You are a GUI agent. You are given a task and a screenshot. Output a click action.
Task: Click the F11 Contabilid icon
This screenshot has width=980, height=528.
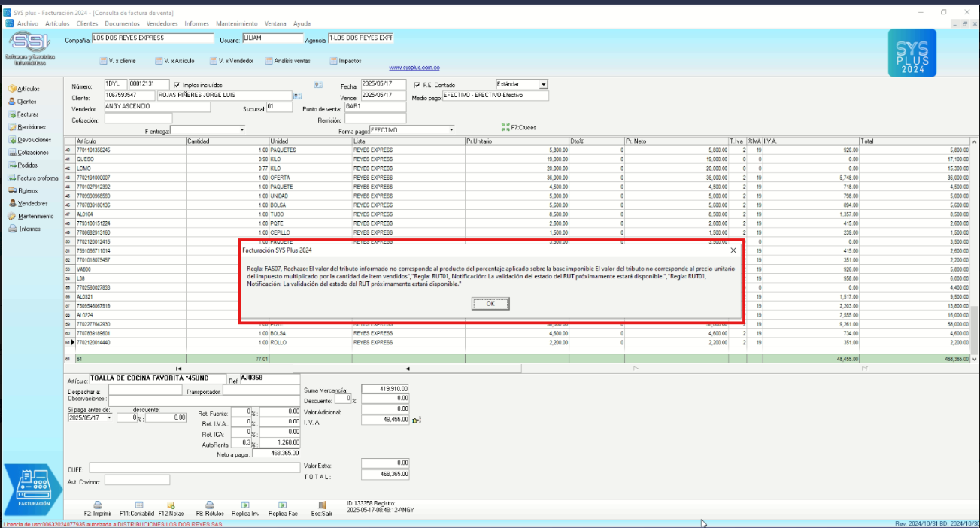pyautogui.click(x=139, y=505)
